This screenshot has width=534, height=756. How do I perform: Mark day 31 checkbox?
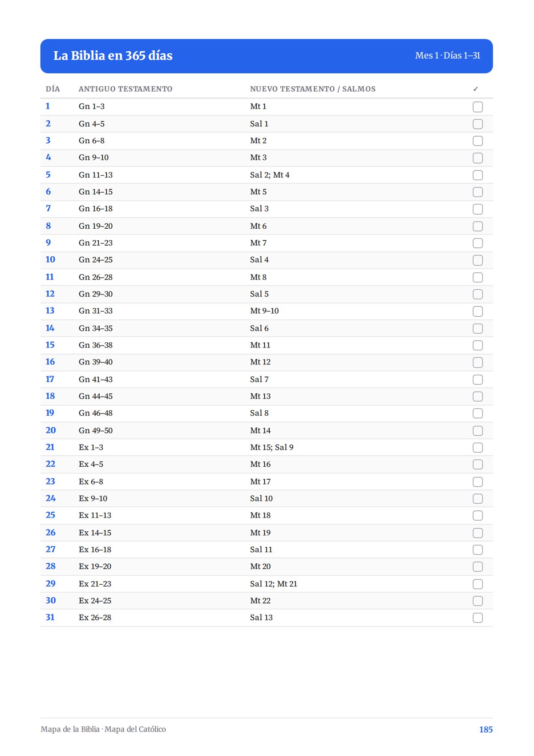pos(477,619)
